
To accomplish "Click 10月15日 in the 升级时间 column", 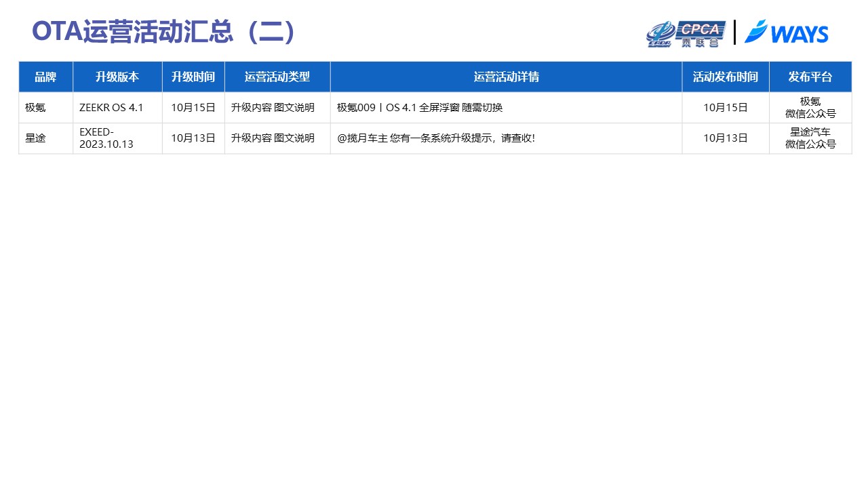I will click(193, 107).
